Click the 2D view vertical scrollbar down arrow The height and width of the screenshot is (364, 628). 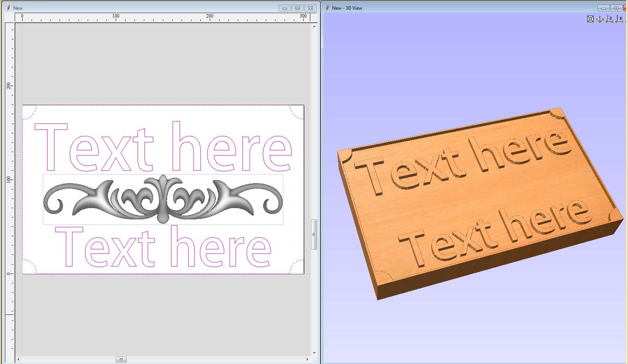(x=314, y=353)
